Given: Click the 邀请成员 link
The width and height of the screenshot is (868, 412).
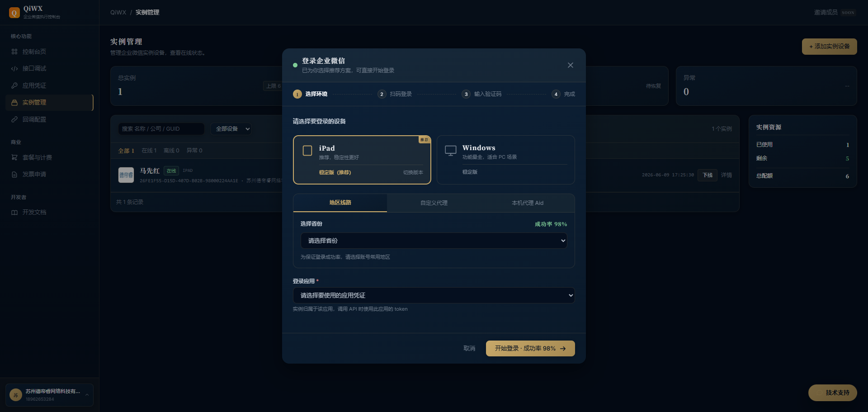Looking at the screenshot, I should click(826, 13).
